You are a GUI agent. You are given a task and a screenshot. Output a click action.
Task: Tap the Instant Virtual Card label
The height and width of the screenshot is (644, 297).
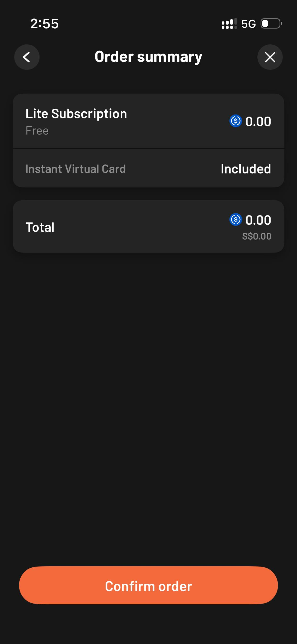click(76, 169)
